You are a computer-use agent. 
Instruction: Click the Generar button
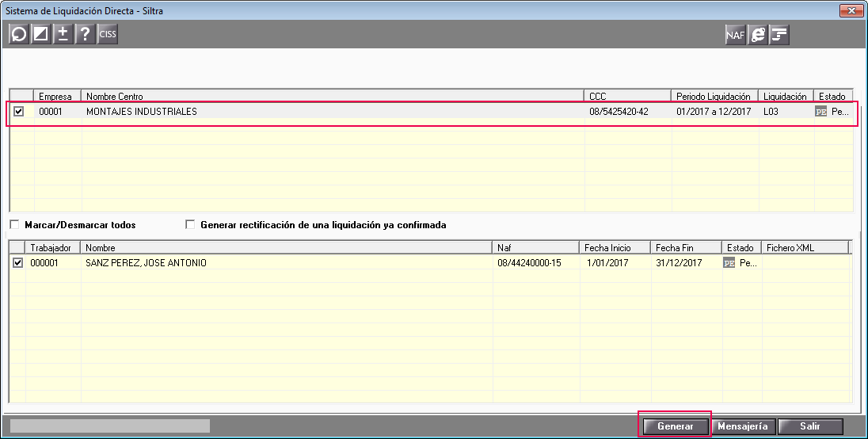point(676,426)
